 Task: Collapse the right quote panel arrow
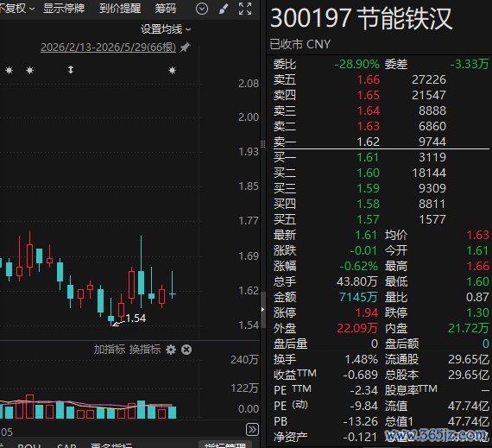263,310
